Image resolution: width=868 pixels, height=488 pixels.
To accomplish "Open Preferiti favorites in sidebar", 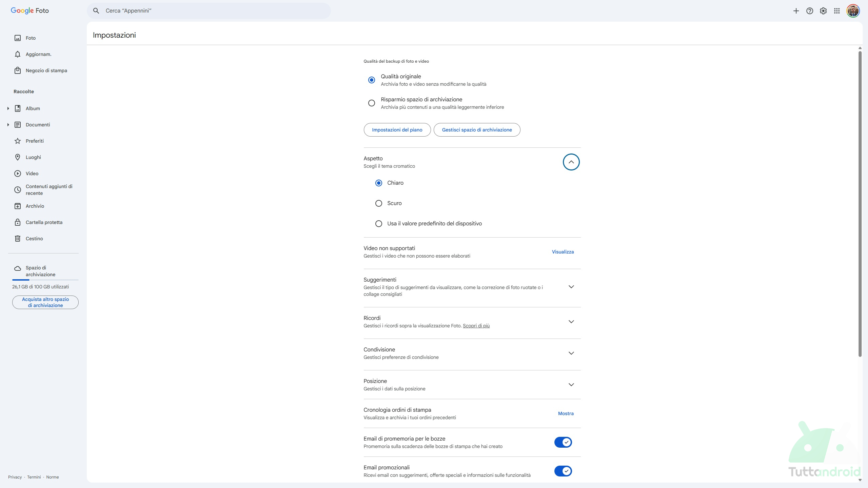I will 34,141.
